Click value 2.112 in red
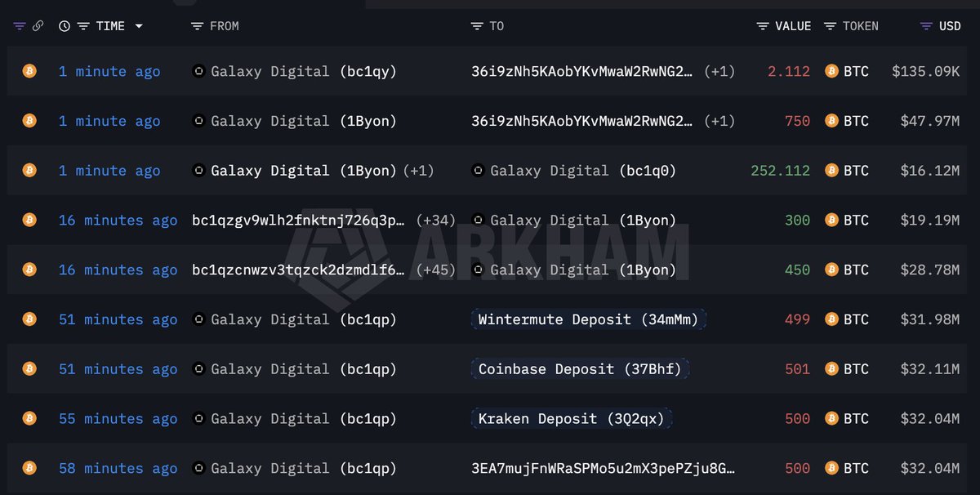The width and height of the screenshot is (980, 495). tap(789, 72)
